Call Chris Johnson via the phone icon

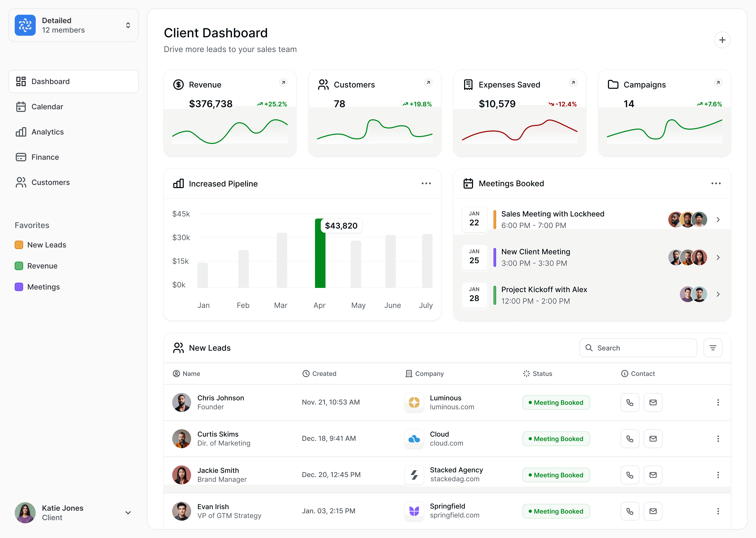pyautogui.click(x=630, y=402)
